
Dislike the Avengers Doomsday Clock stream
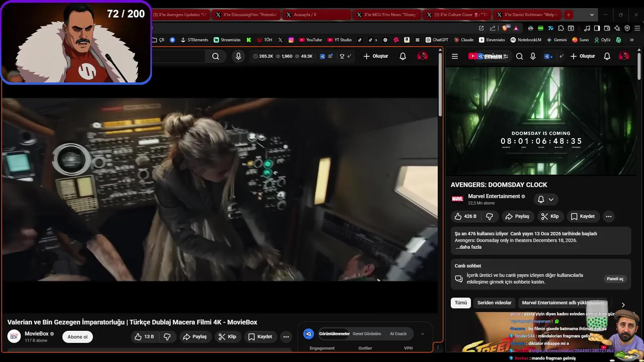tap(490, 216)
